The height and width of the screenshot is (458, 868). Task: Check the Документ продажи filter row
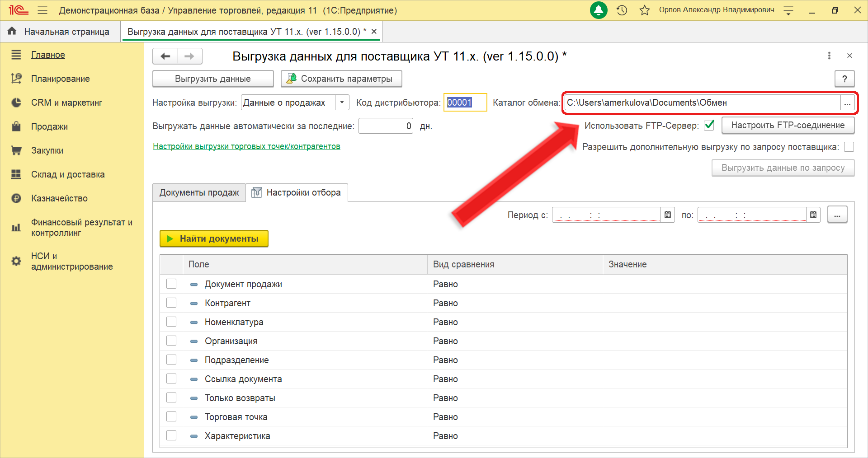pos(171,284)
